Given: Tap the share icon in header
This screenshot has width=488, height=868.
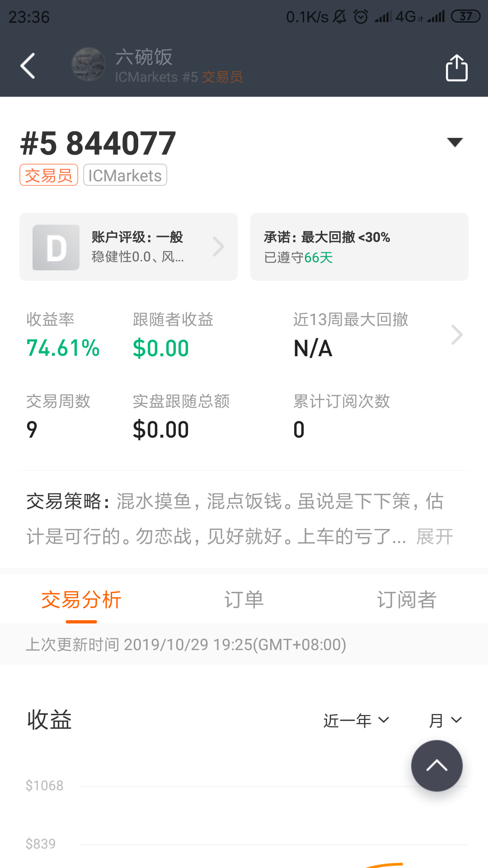Looking at the screenshot, I should 456,68.
